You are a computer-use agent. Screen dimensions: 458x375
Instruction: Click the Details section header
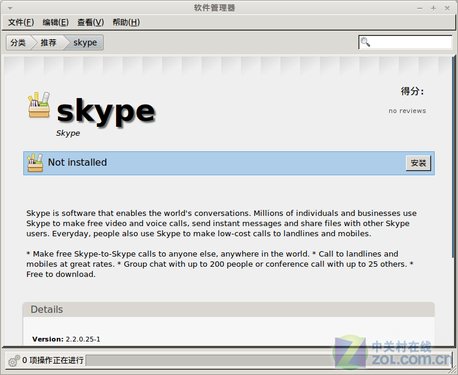click(229, 309)
